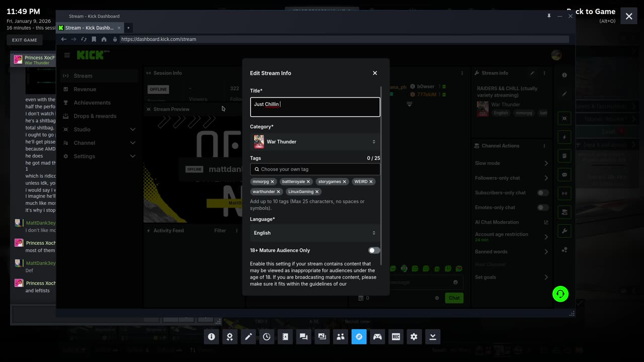Close the Edit Stream Info dialog
This screenshot has height=362, width=644.
pos(375,73)
